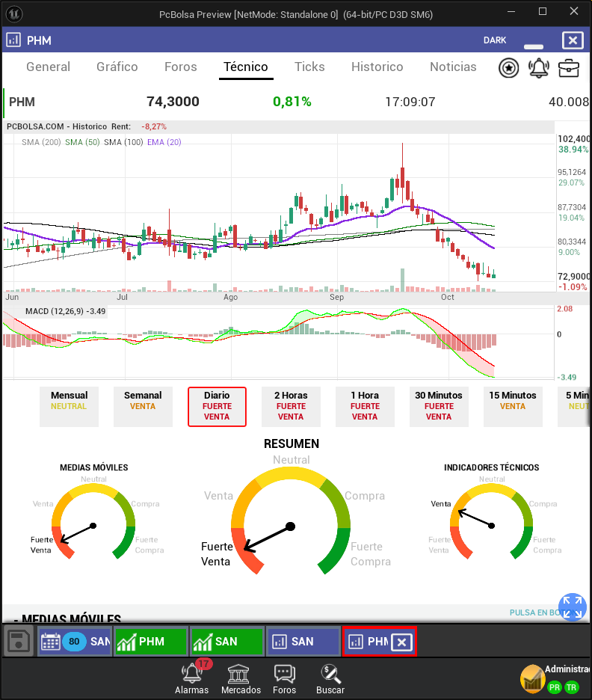
Task: Maximize the PcBolsa Preview window
Action: (x=543, y=12)
